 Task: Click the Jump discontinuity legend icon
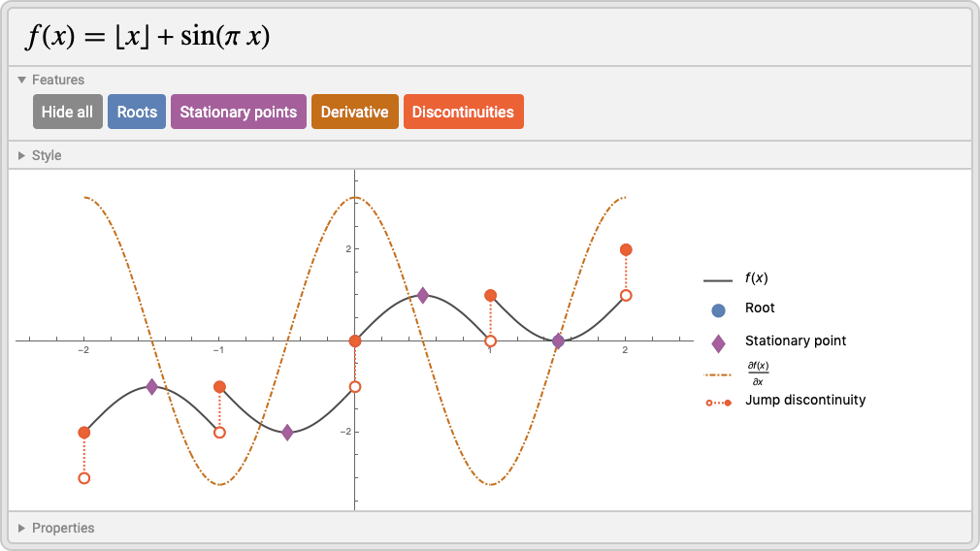click(718, 403)
